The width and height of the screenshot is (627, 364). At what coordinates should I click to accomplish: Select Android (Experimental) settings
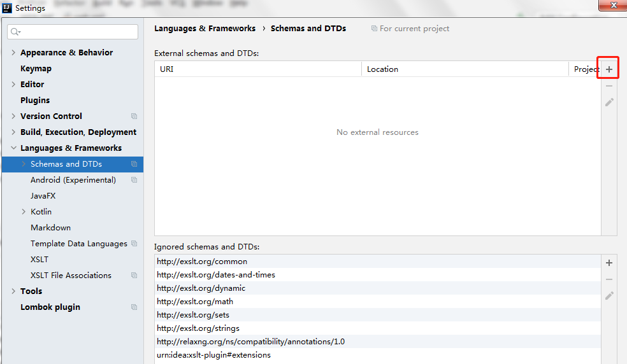pos(73,180)
